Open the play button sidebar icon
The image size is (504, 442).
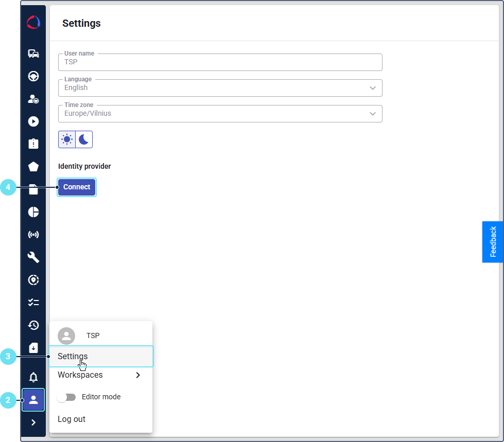pyautogui.click(x=33, y=121)
